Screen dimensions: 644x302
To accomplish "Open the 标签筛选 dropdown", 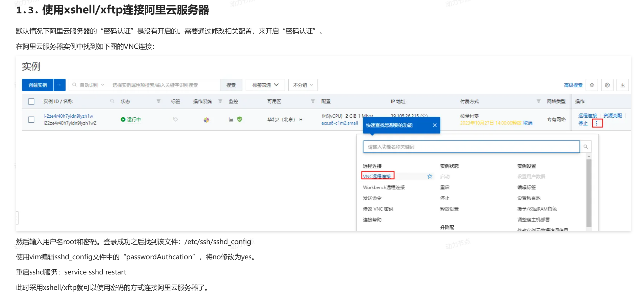I will coord(265,85).
